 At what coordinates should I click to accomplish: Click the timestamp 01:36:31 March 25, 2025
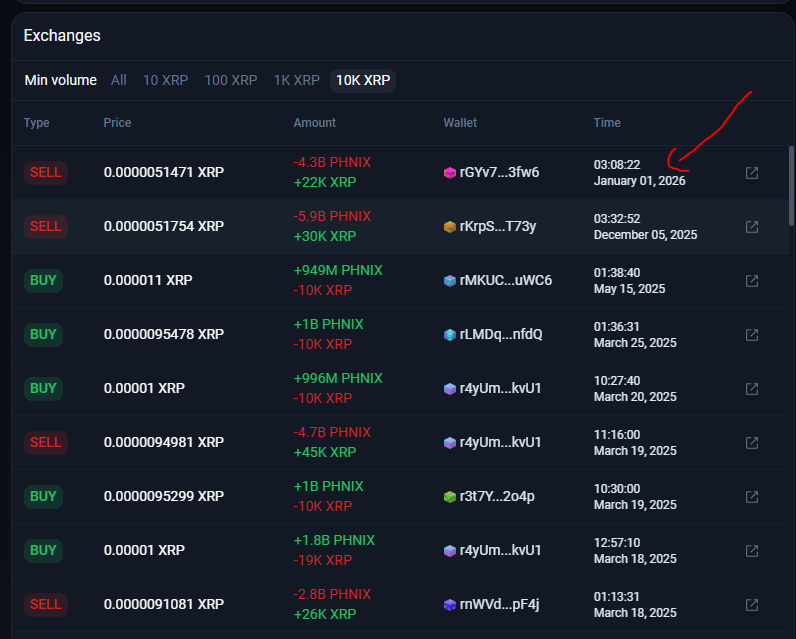[x=635, y=334]
